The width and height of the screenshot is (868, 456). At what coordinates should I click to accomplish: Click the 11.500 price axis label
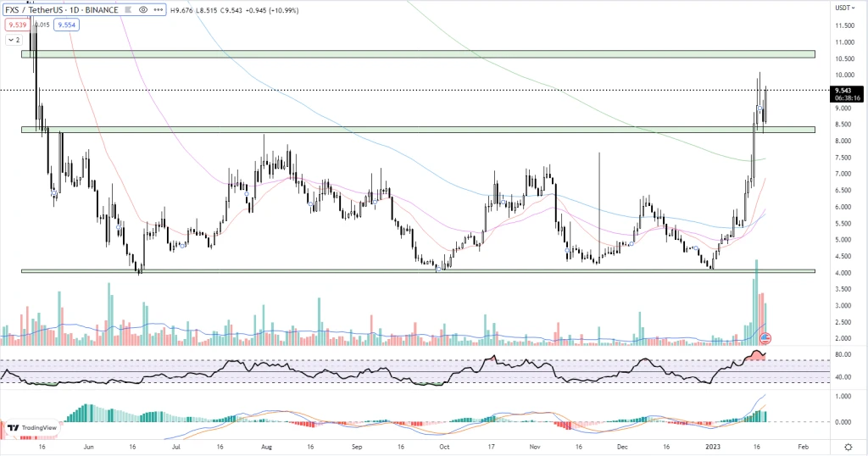[x=844, y=25]
